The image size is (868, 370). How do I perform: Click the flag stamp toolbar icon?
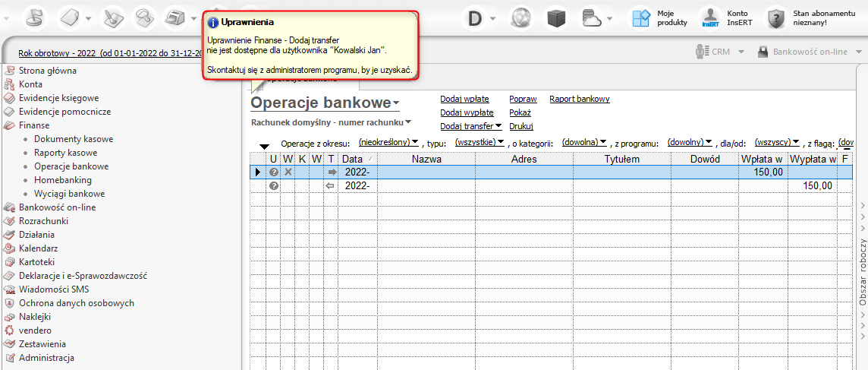click(x=33, y=18)
